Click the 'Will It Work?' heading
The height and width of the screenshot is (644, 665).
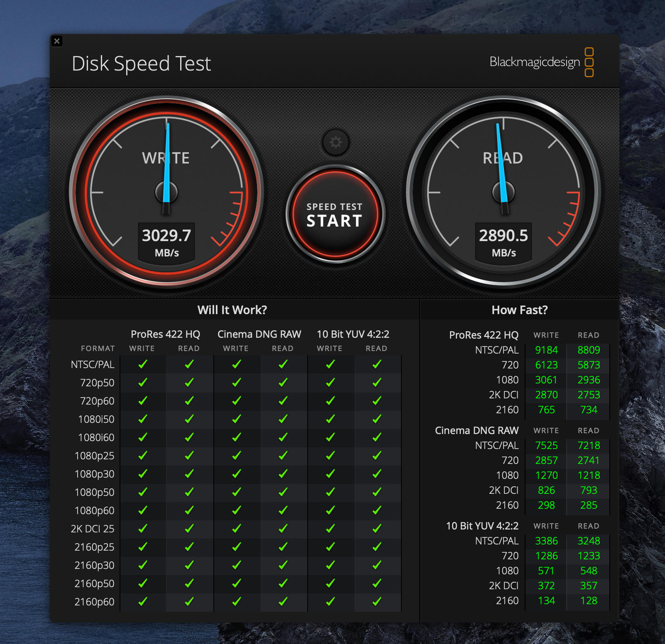click(x=232, y=310)
